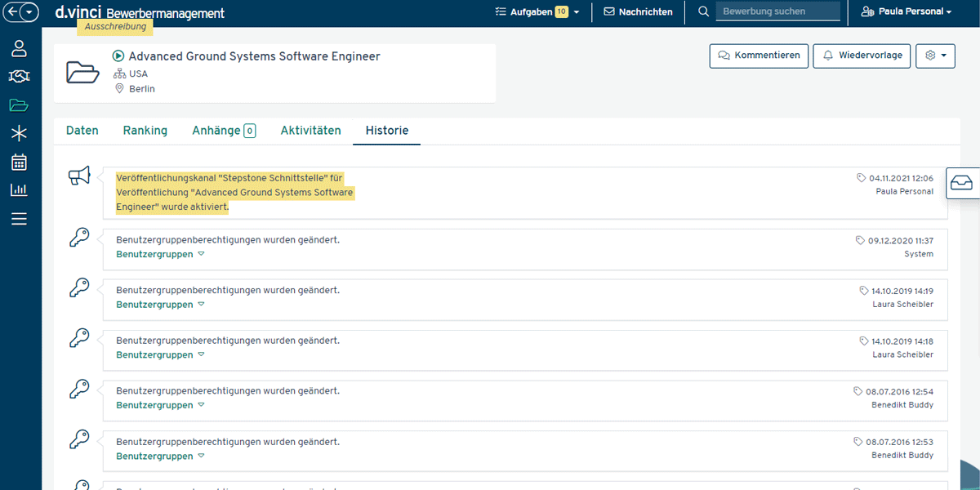Click the Wiedervorlage button
The width and height of the screenshot is (980, 490).
(x=862, y=56)
